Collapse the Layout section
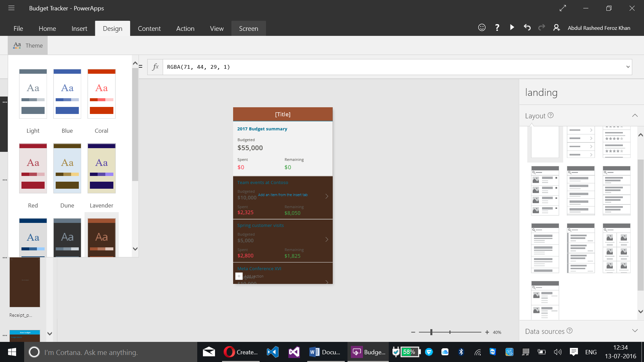The image size is (644, 362). (x=635, y=115)
